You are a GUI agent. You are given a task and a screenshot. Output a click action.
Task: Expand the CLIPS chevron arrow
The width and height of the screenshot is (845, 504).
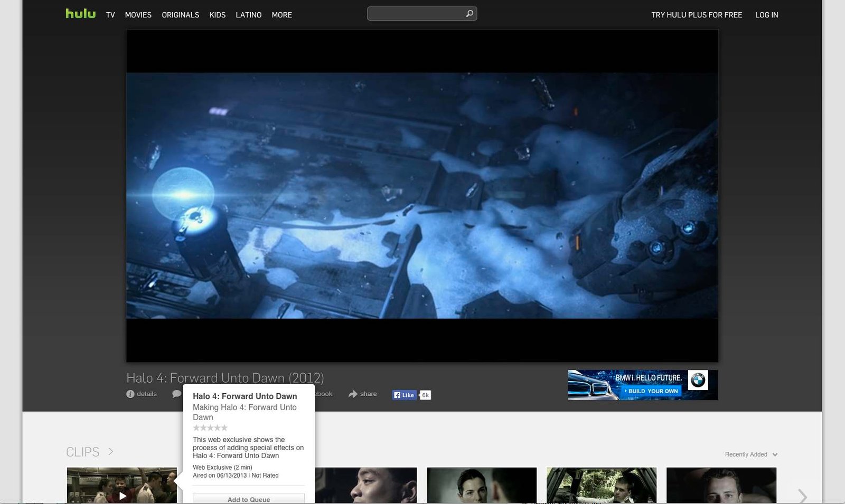pyautogui.click(x=111, y=451)
